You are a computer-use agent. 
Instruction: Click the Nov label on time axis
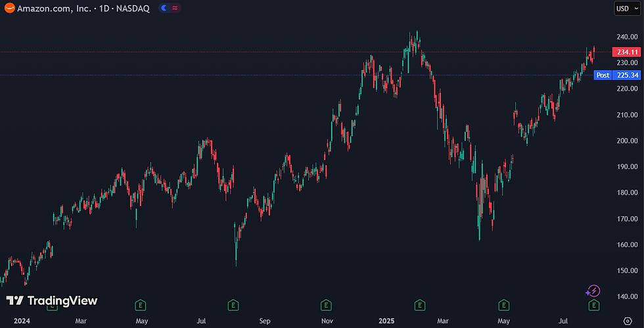coord(327,321)
